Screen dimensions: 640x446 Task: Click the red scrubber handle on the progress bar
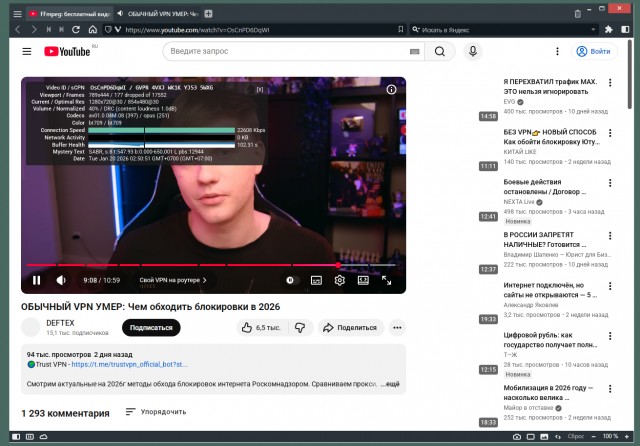tap(338, 265)
